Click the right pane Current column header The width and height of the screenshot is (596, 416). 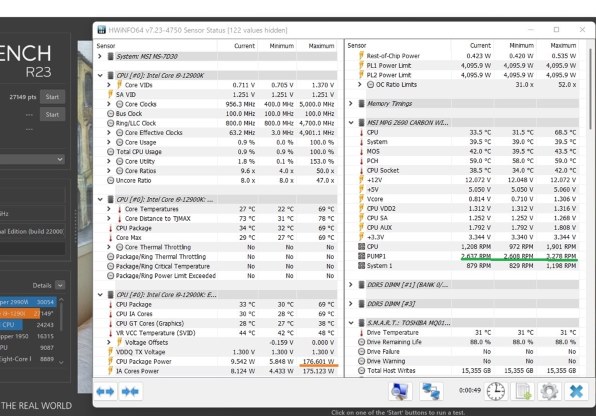point(480,45)
